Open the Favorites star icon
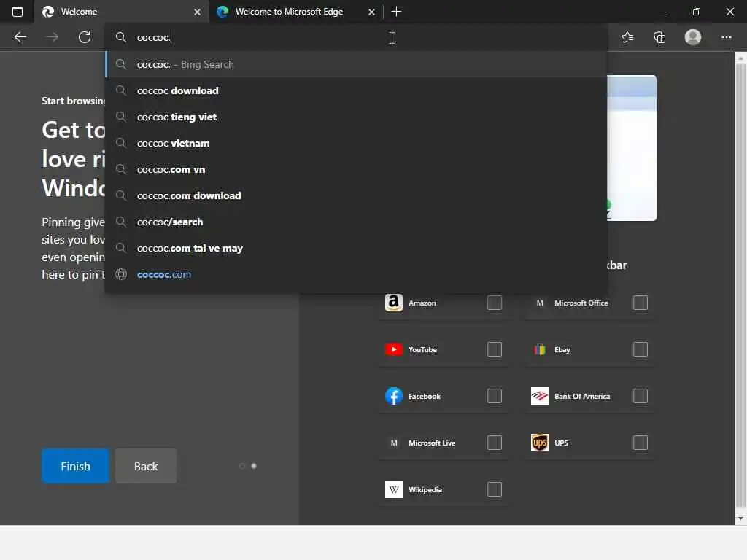This screenshot has width=747, height=560. tap(627, 37)
